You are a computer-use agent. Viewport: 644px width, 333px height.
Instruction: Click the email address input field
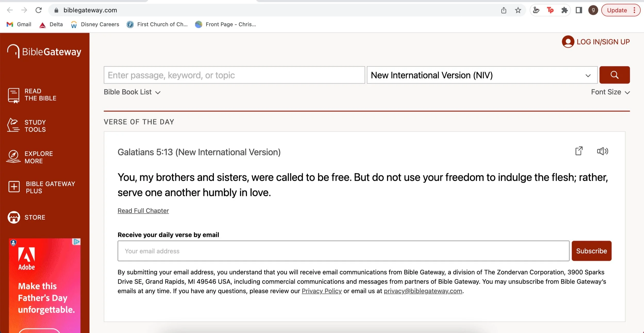(x=343, y=251)
